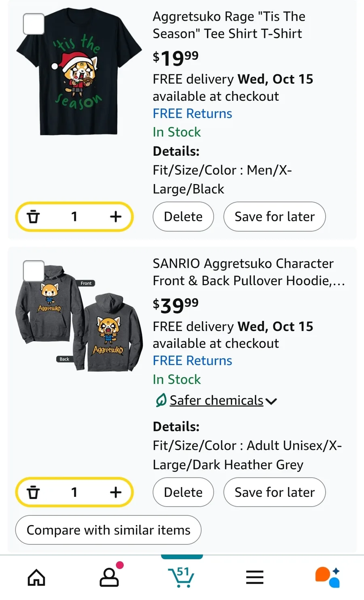The width and height of the screenshot is (364, 600).
Task: Select checkbox for Tis The Season tee
Action: click(x=34, y=24)
